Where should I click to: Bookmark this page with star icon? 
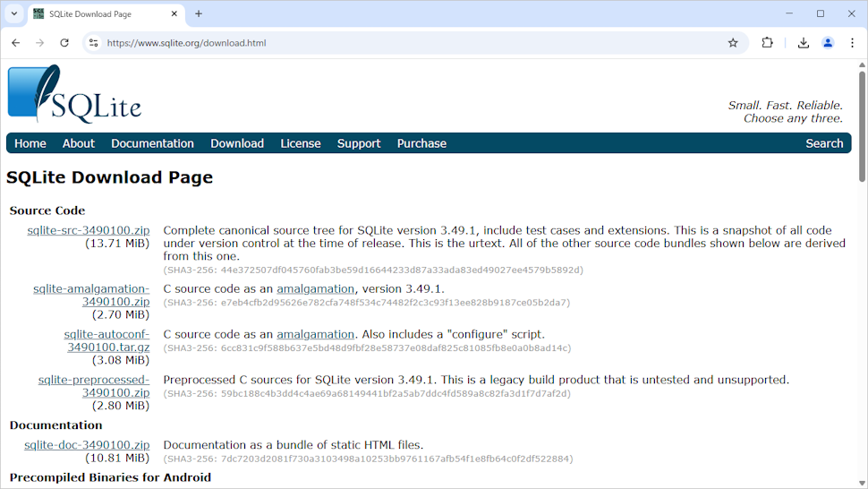pos(733,43)
